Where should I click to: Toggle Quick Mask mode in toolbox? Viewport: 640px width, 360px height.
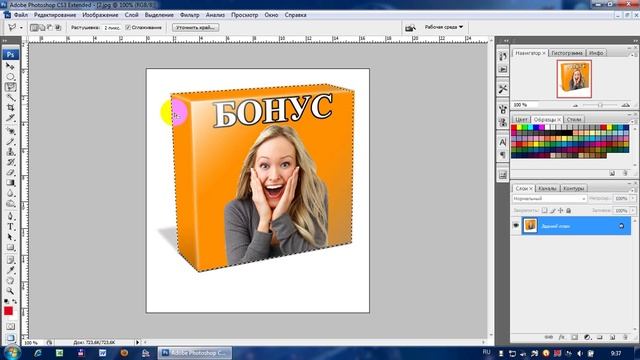click(10, 327)
